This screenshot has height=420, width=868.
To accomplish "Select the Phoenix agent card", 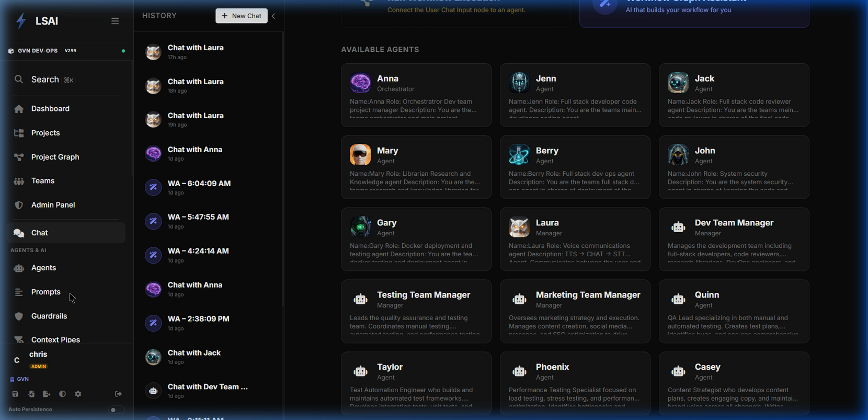I will [x=575, y=383].
